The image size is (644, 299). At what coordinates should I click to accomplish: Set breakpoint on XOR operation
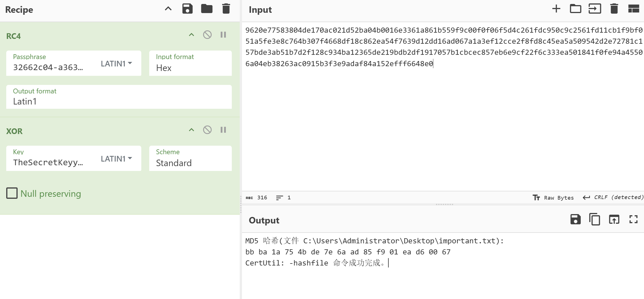pyautogui.click(x=223, y=130)
